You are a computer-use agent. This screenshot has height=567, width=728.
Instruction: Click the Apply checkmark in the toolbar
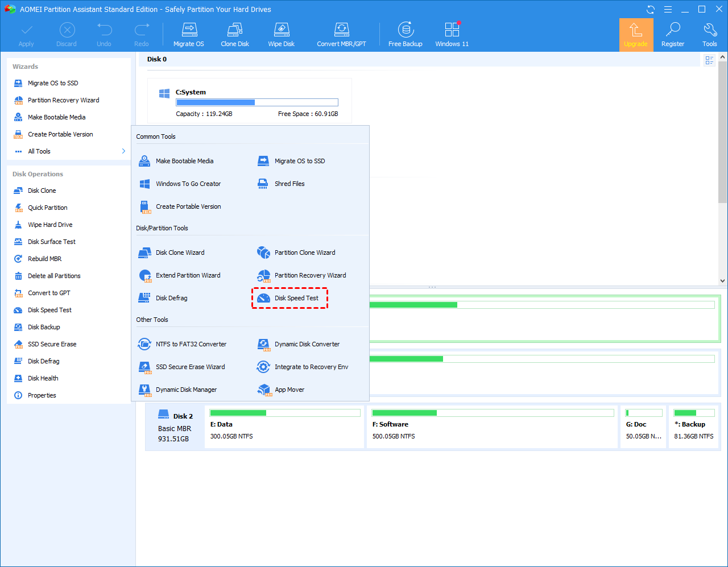coord(26,35)
